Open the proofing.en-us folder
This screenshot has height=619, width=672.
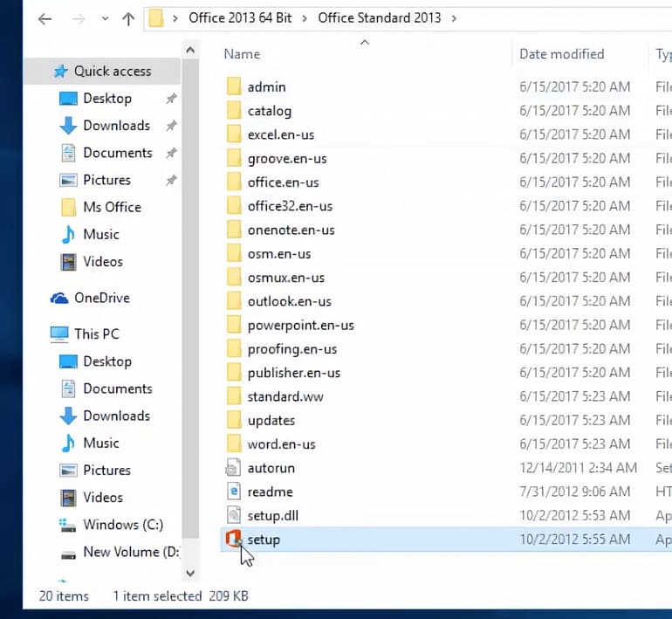click(x=293, y=349)
